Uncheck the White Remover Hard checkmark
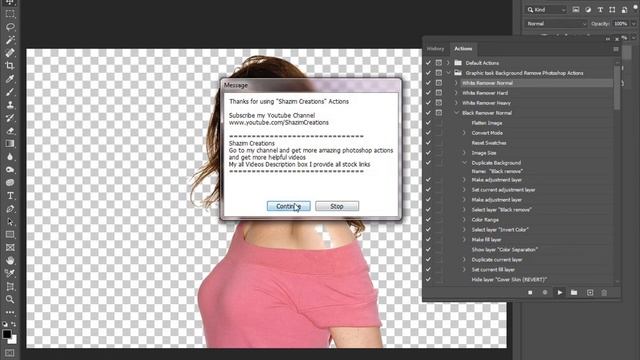Viewport: 640px width, 360px height. (x=428, y=93)
